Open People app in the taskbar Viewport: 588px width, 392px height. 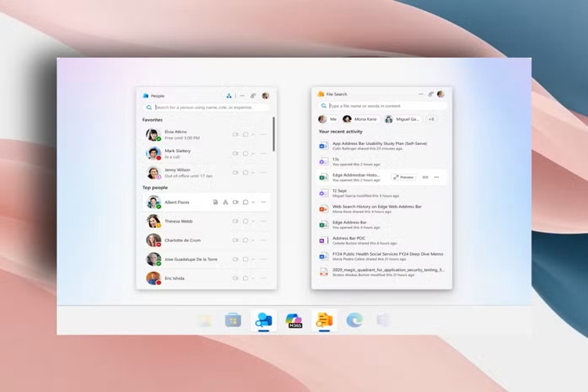point(263,321)
